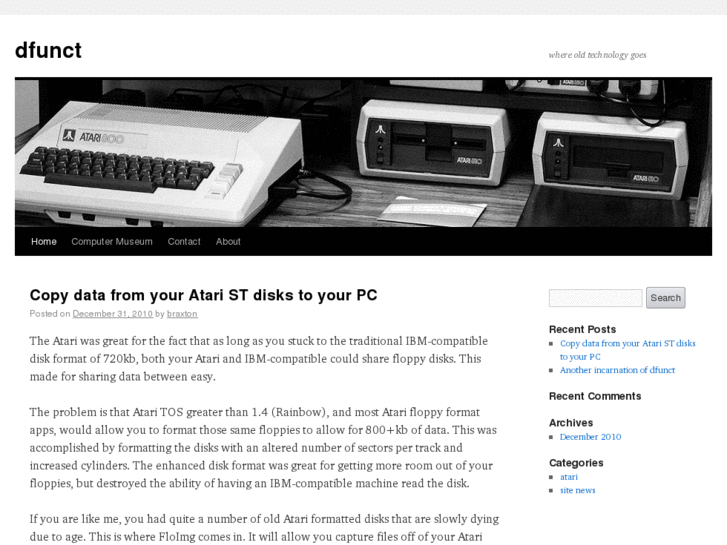Click the tagline where old technology goes
This screenshot has width=727, height=545.
pyautogui.click(x=597, y=55)
